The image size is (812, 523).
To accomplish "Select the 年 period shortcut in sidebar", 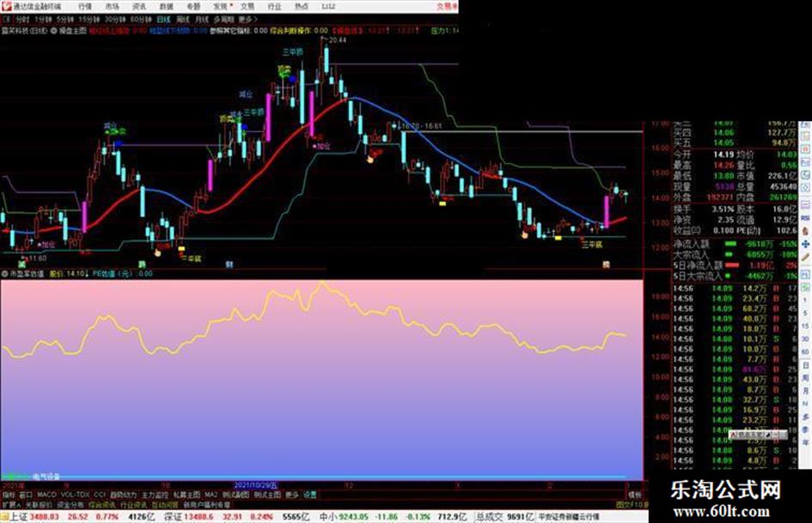I will [806, 443].
